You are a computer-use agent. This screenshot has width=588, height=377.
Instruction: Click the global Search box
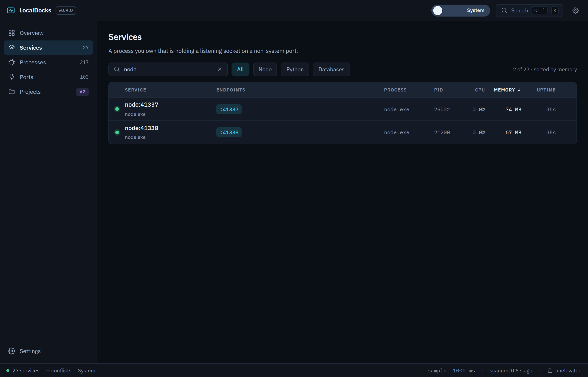pos(529,10)
